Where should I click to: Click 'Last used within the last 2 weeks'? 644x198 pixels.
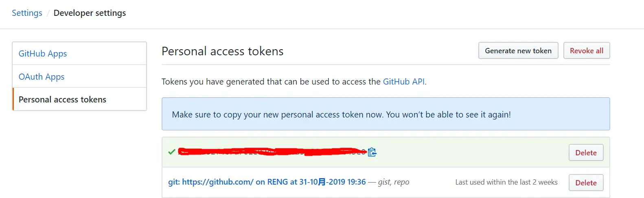click(x=506, y=182)
